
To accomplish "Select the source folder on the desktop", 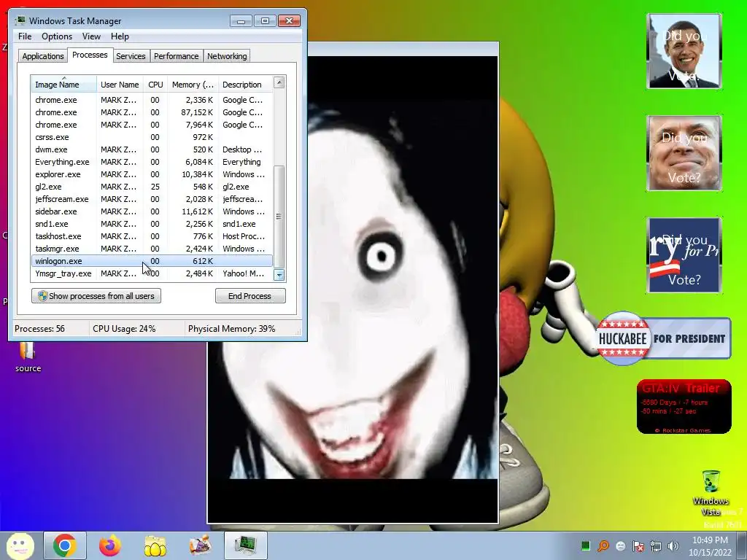I will [28, 357].
